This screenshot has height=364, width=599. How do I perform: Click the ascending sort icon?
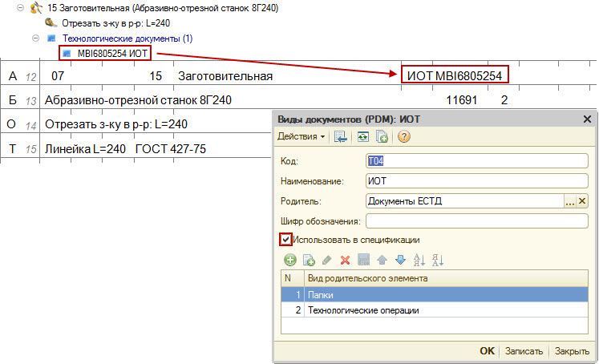coord(419,260)
